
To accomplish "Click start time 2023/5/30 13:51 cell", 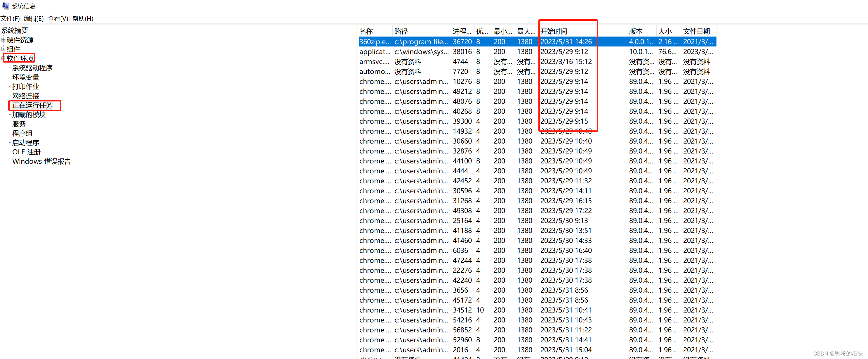I will click(x=566, y=231).
